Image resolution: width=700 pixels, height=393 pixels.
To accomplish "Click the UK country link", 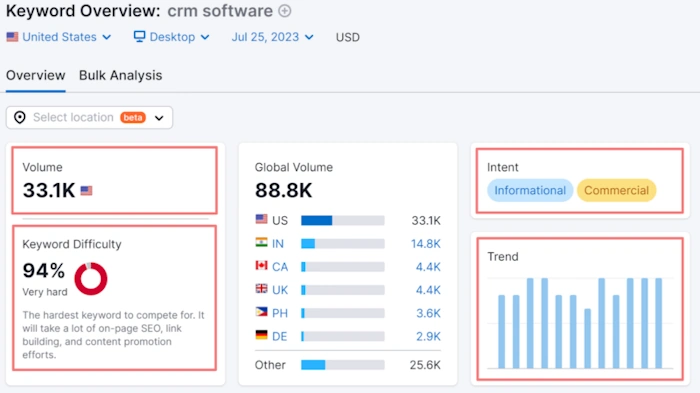I will (x=280, y=290).
